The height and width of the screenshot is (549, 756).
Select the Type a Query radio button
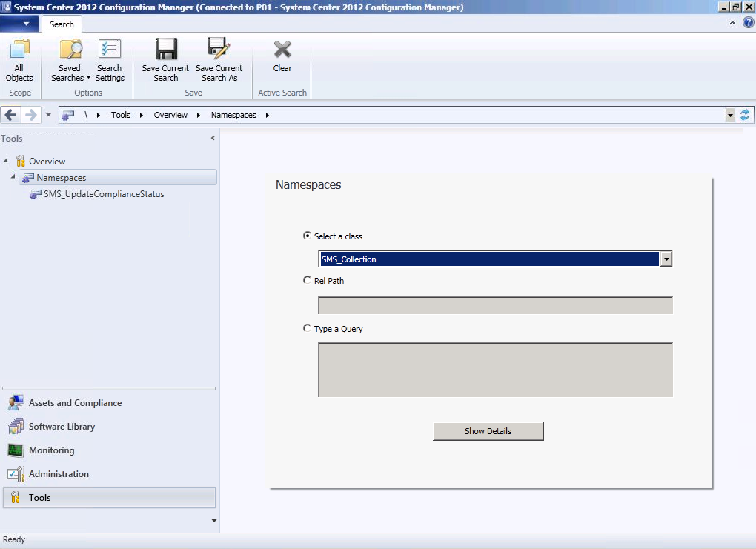tap(307, 328)
